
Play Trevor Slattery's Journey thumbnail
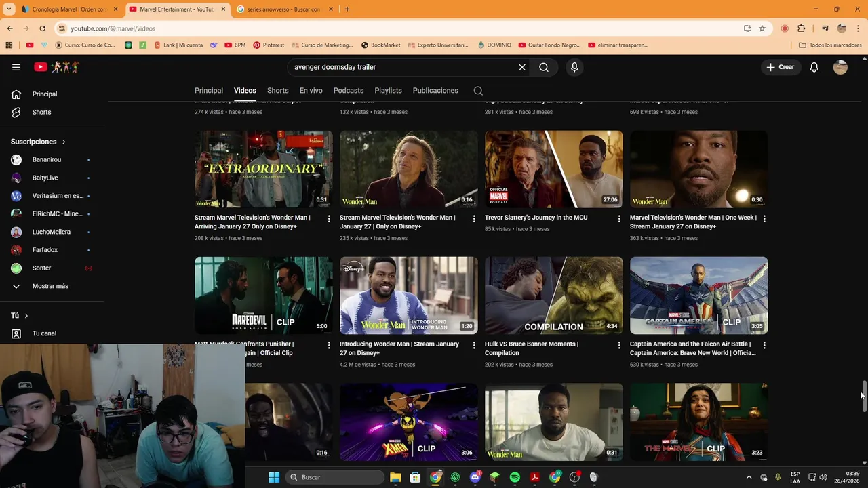coord(553,169)
